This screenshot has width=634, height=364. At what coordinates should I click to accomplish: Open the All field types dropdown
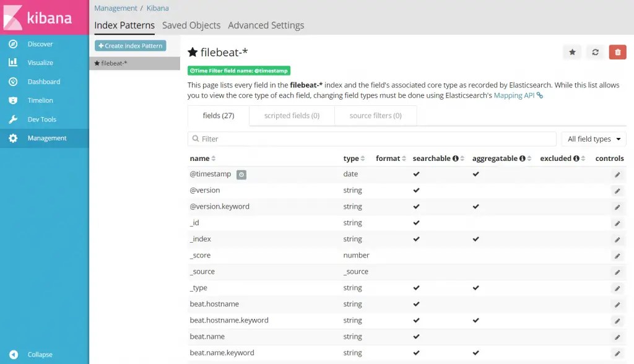(593, 139)
